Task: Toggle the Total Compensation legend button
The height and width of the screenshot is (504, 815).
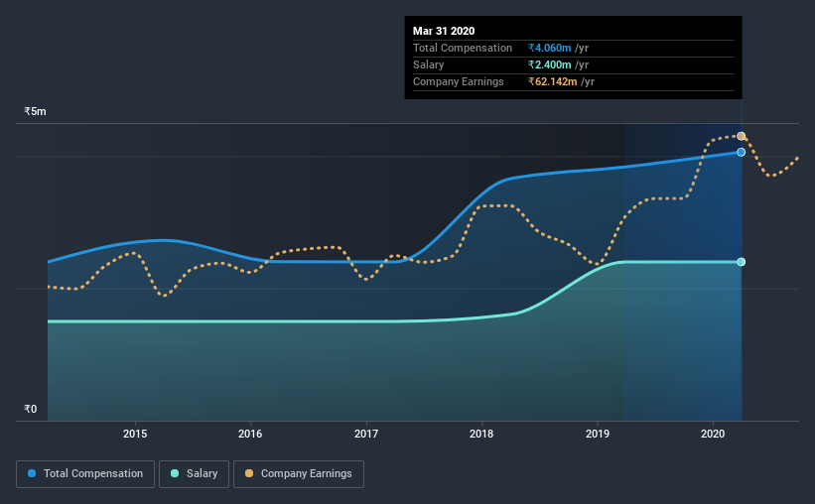Action: [x=85, y=474]
